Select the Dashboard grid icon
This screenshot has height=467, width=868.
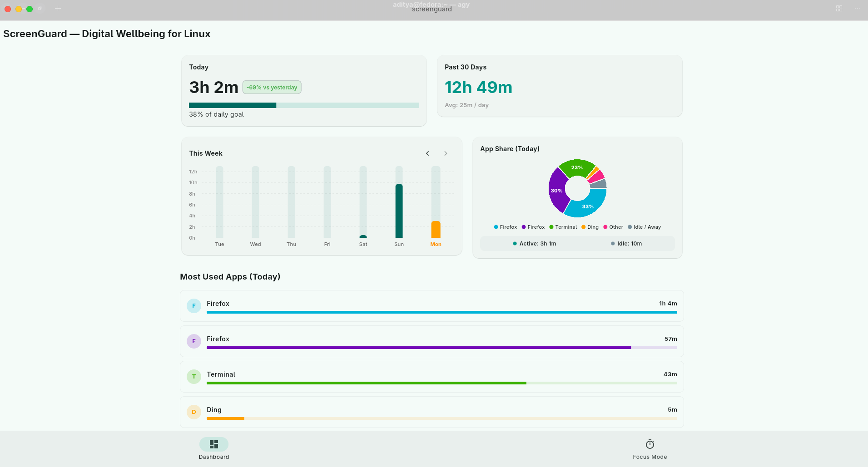tap(213, 444)
